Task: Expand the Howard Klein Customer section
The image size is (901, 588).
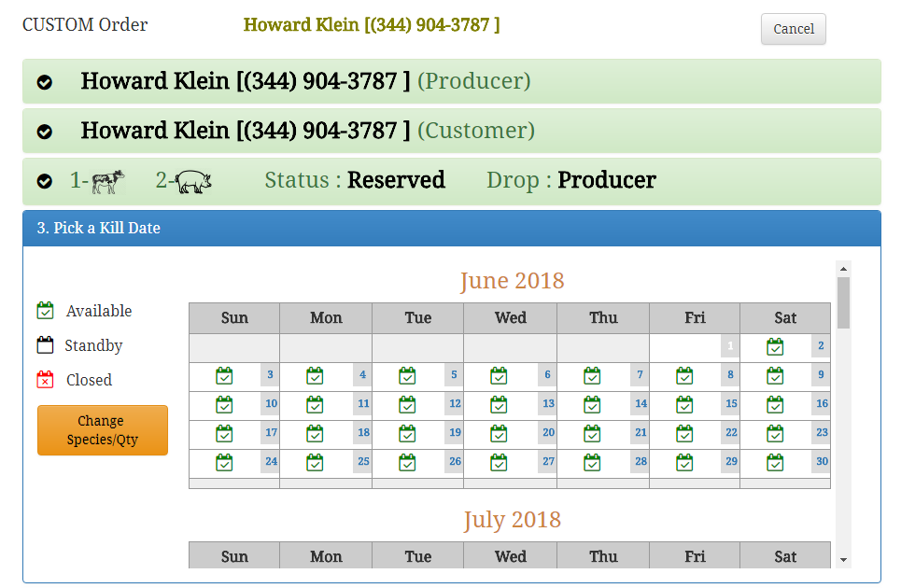Action: [452, 131]
